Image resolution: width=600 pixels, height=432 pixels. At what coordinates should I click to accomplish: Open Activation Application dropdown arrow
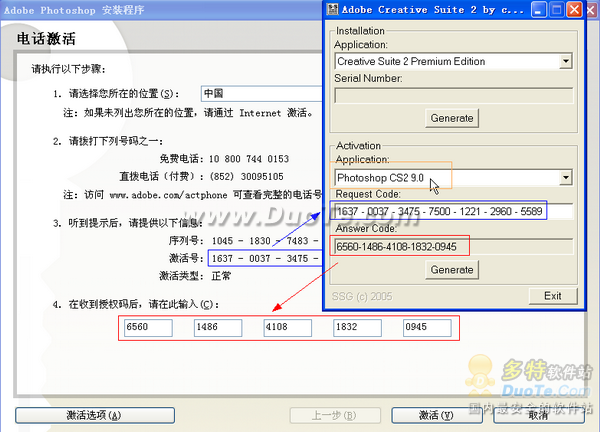[x=566, y=178]
